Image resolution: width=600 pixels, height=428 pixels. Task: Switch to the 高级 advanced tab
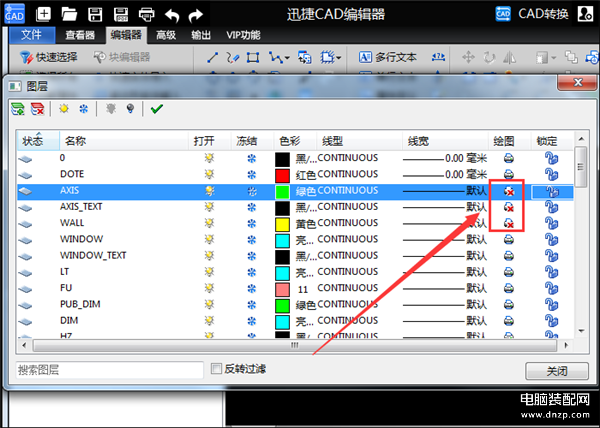(x=166, y=35)
